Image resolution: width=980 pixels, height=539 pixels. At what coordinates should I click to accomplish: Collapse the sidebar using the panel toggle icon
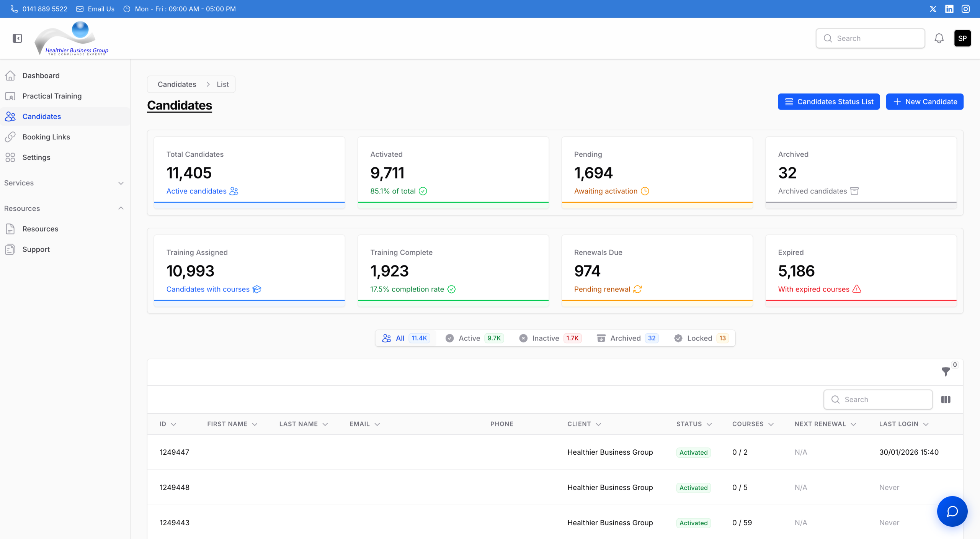pos(17,38)
